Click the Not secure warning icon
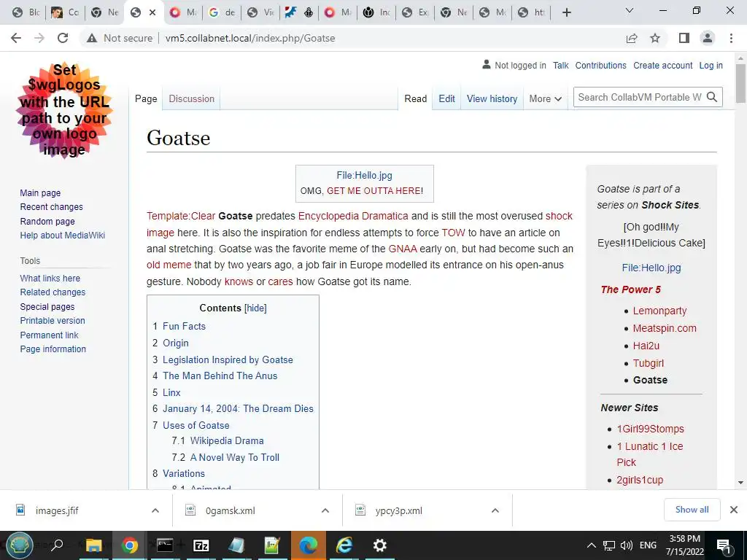 click(91, 38)
